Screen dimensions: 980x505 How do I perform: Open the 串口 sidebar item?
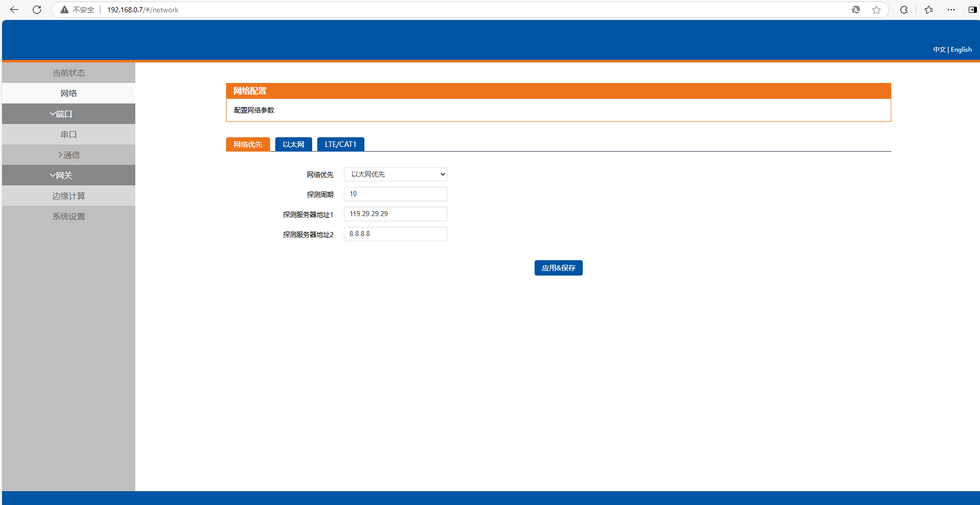(x=69, y=134)
